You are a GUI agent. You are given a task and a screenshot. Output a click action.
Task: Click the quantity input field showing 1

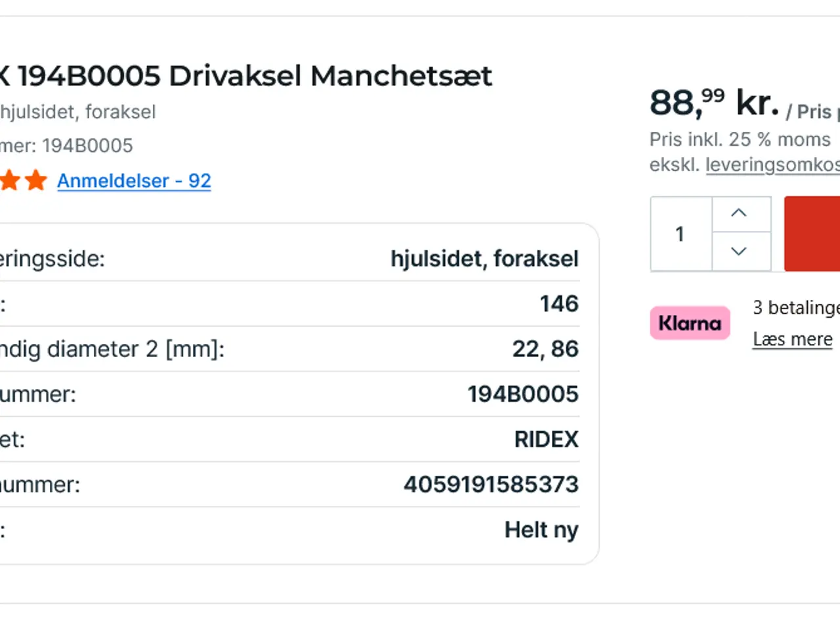pos(681,234)
